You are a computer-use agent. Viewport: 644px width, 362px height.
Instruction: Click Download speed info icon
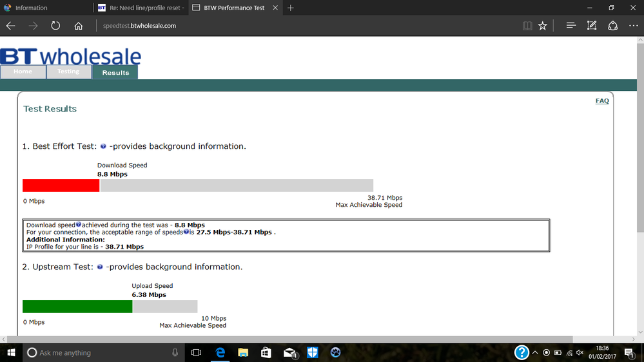tap(79, 225)
